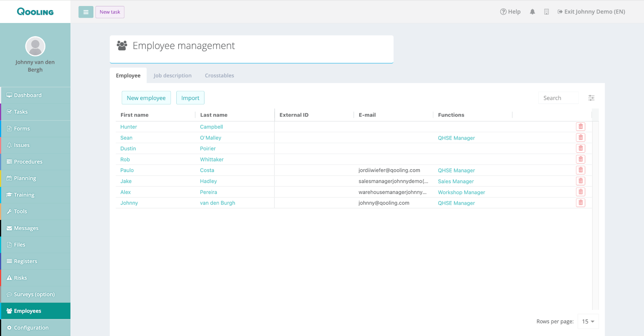Open Workshop Manager function link
This screenshot has width=644, height=336.
(461, 192)
